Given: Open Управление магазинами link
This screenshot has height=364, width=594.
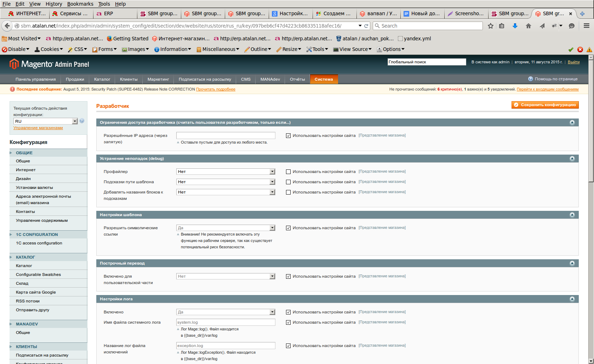Looking at the screenshot, I should pos(38,128).
